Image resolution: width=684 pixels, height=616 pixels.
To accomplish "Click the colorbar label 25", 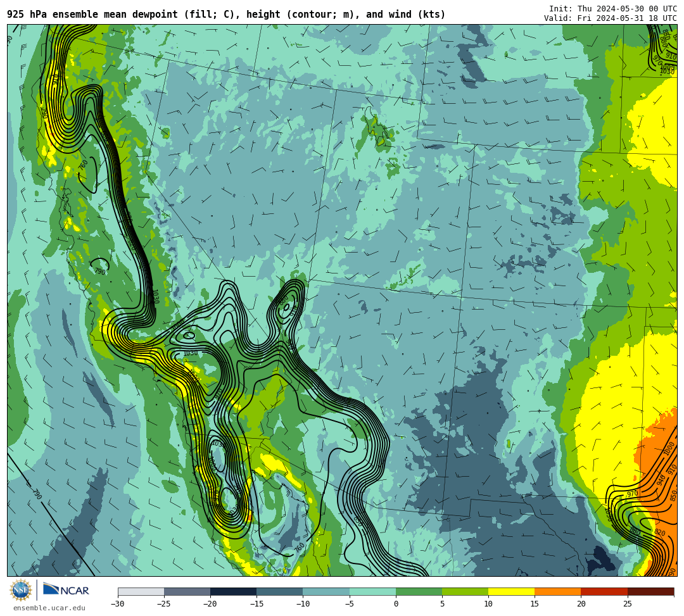I will (627, 604).
